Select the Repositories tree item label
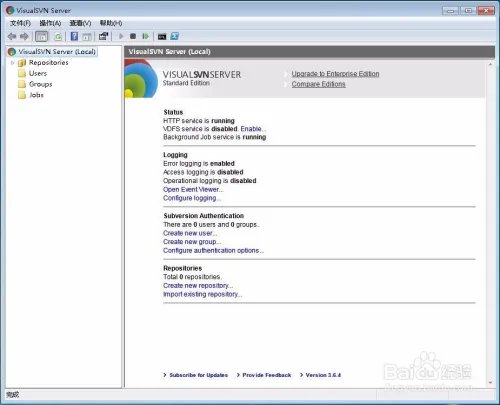 pos(49,63)
